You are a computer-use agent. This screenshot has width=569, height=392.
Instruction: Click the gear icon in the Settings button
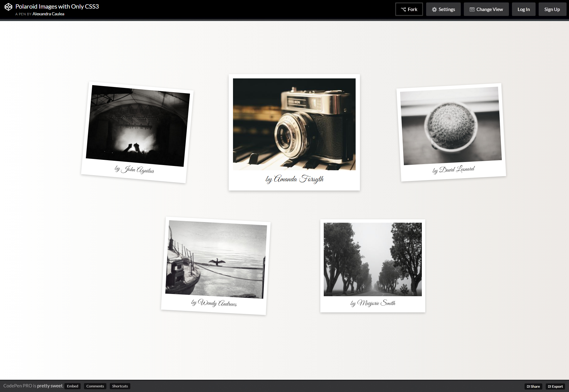[x=434, y=9]
